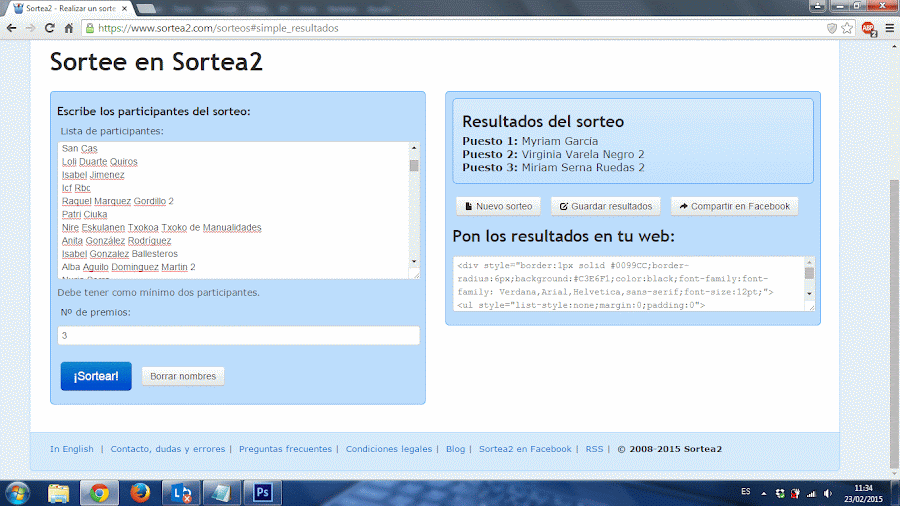Click the ¡Sortear! button
The height and width of the screenshot is (506, 900).
(96, 376)
